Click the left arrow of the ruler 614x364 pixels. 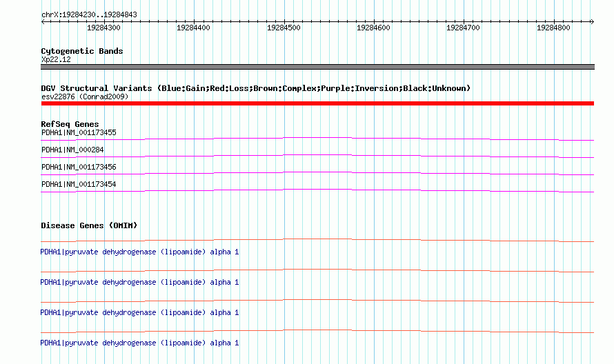43,21
